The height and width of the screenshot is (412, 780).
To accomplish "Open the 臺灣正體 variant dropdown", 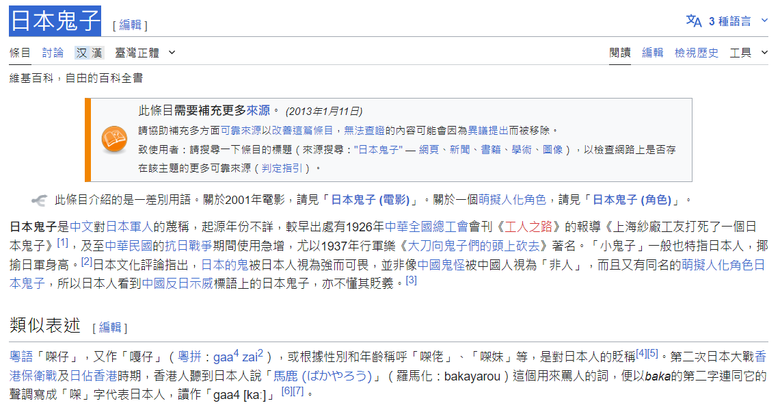I will 145,53.
